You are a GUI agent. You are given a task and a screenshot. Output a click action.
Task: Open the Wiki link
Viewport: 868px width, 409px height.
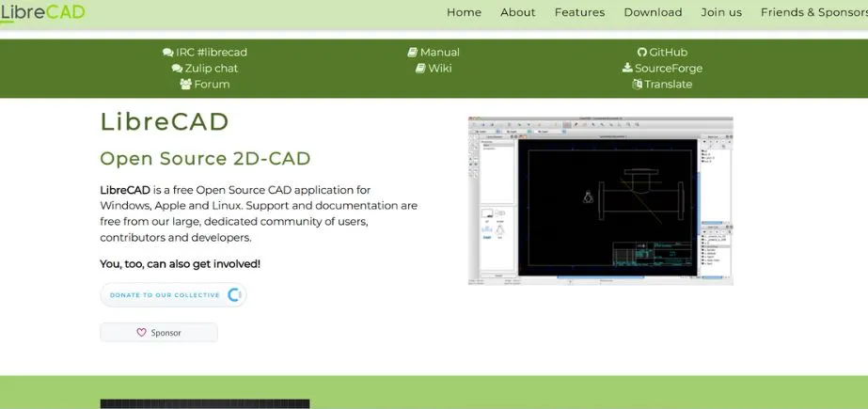pyautogui.click(x=440, y=68)
